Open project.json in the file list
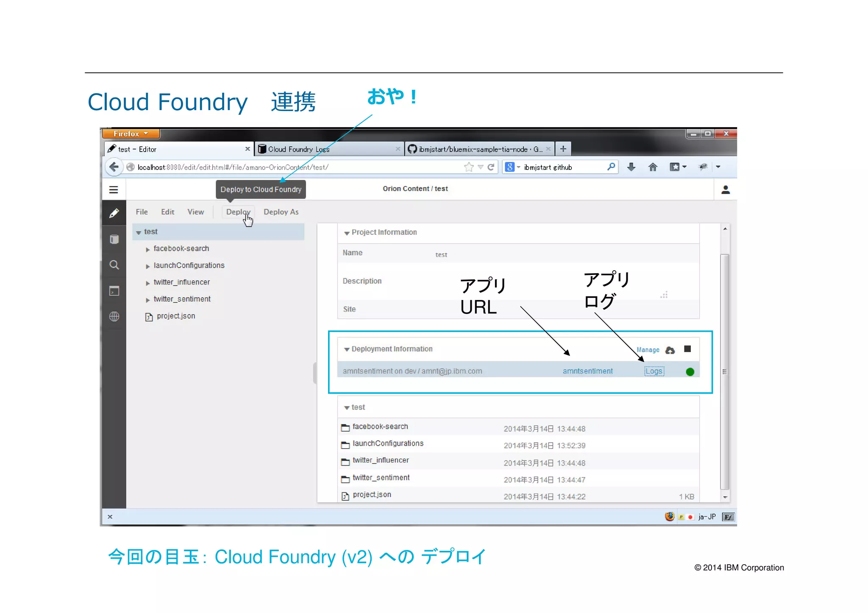Viewport: 868px width, 613px height. coord(372,495)
